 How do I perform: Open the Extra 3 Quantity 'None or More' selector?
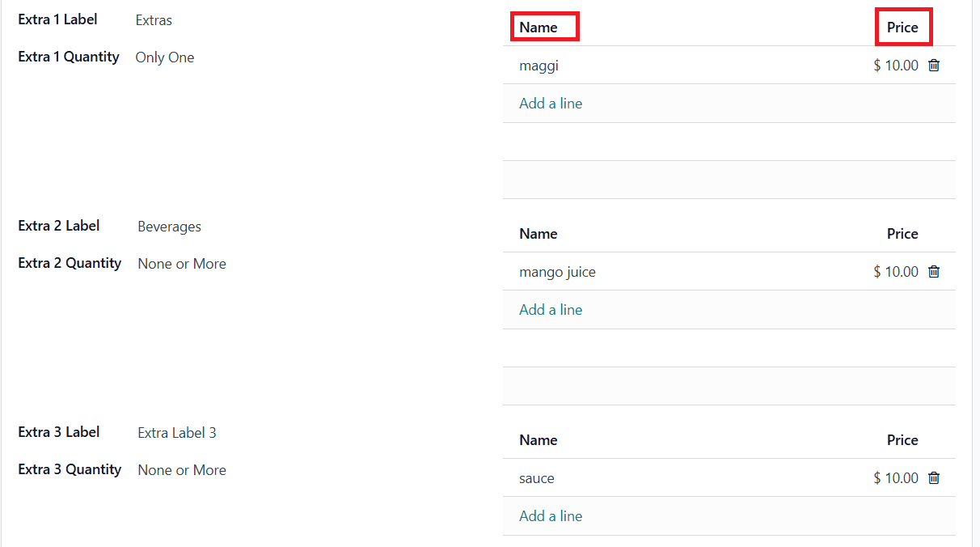pyautogui.click(x=182, y=470)
